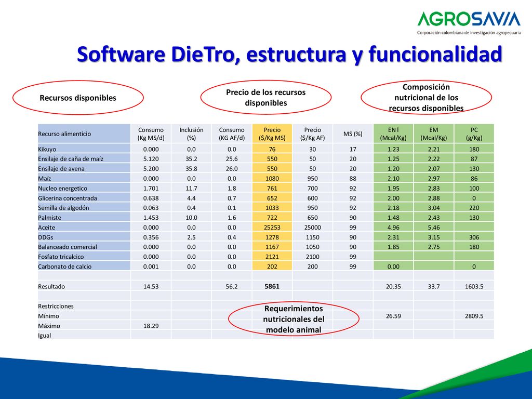This screenshot has width=532, height=399.
Task: Select the Resultado consumo total 14.53
Action: [151, 286]
